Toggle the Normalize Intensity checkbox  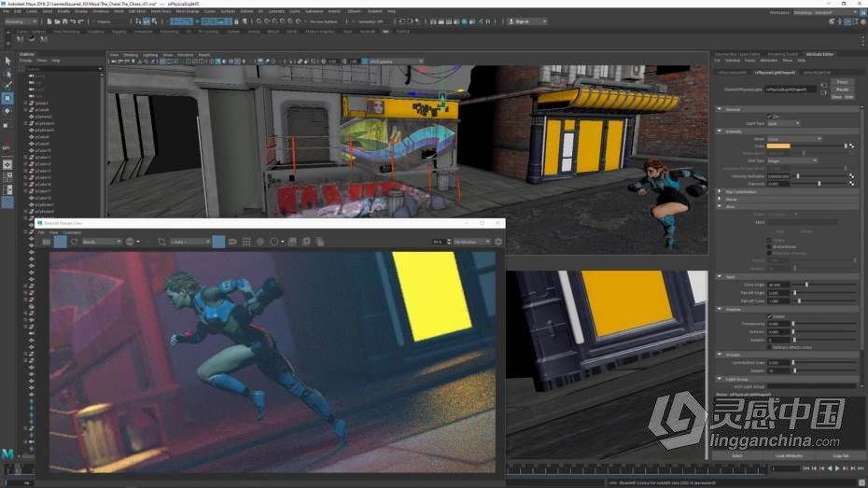pyautogui.click(x=769, y=254)
